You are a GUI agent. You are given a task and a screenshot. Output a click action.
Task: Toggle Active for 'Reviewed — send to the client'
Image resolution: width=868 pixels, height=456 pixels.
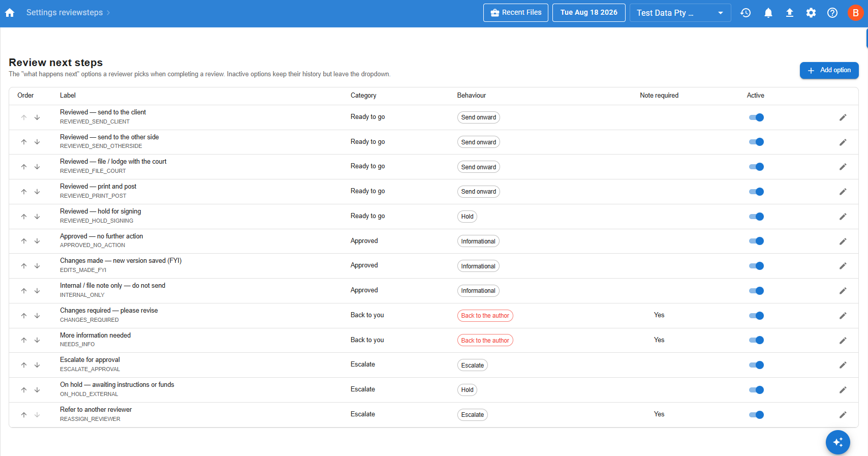[756, 117]
